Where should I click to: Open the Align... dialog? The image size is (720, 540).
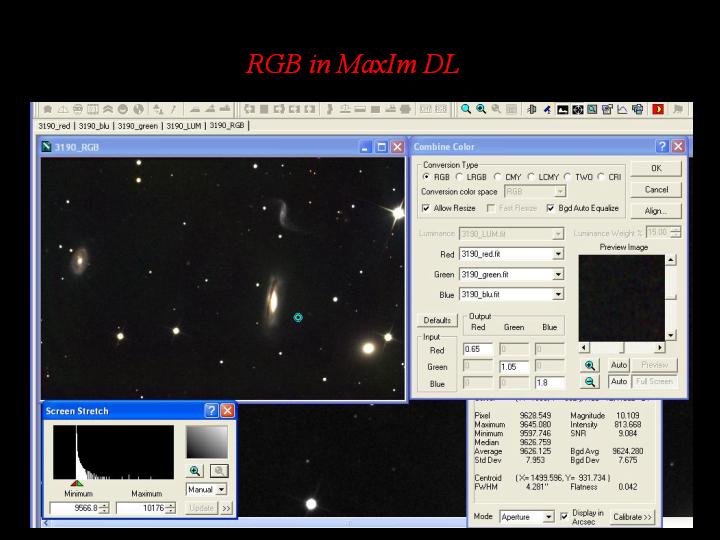656,211
